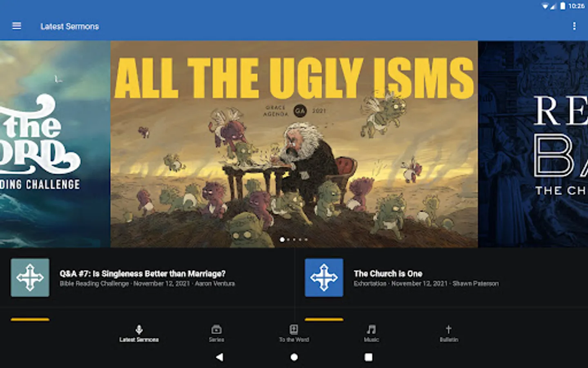Open the Bible Reading Challenge banner
The image size is (588, 368).
pyautogui.click(x=55, y=144)
